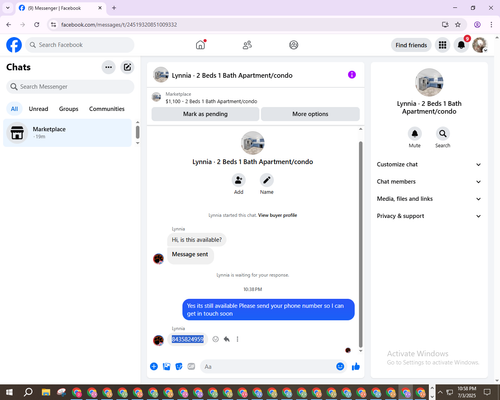500x400 pixels.
Task: Click the blue "Yes its still available" message
Action: pos(268,310)
